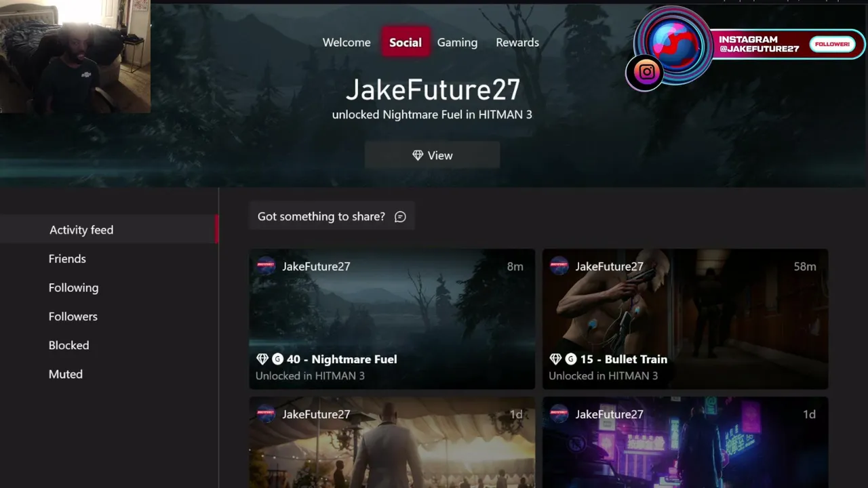The height and width of the screenshot is (488, 868).
Task: Click the Follower! button in Instagram banner
Action: (x=832, y=45)
